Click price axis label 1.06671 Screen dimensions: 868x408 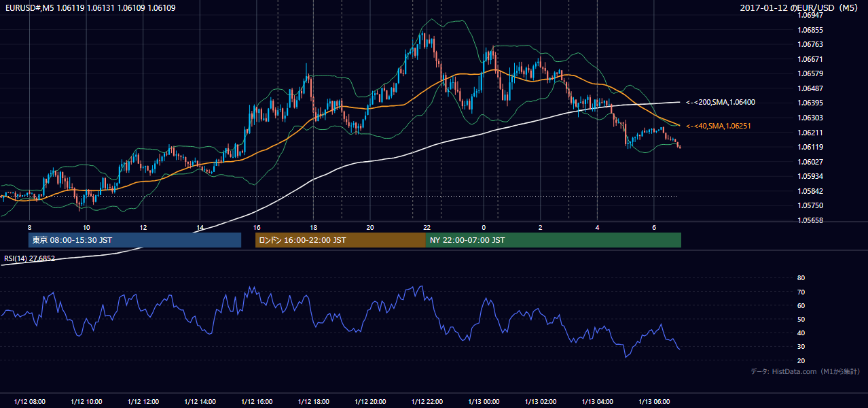pos(810,59)
